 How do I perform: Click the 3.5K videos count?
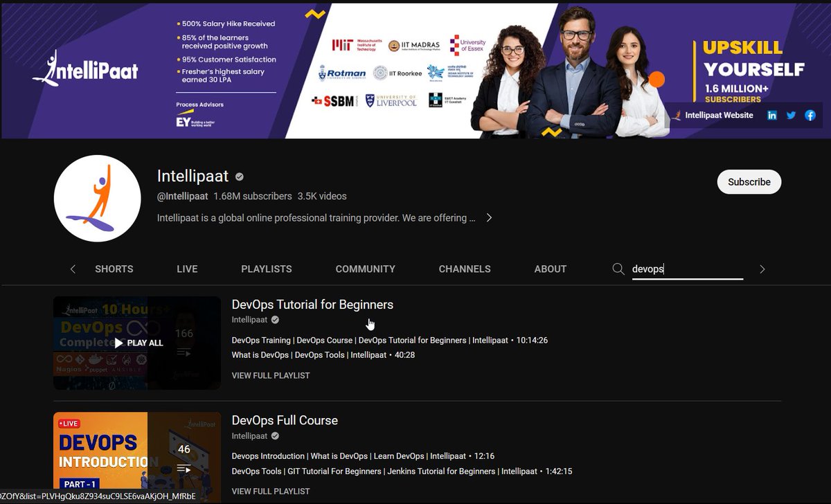(x=322, y=196)
